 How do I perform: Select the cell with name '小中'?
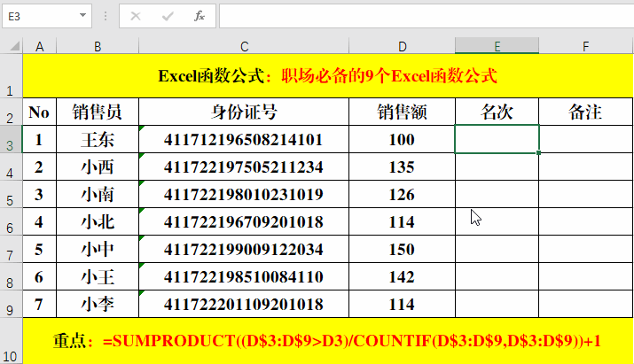[98, 249]
